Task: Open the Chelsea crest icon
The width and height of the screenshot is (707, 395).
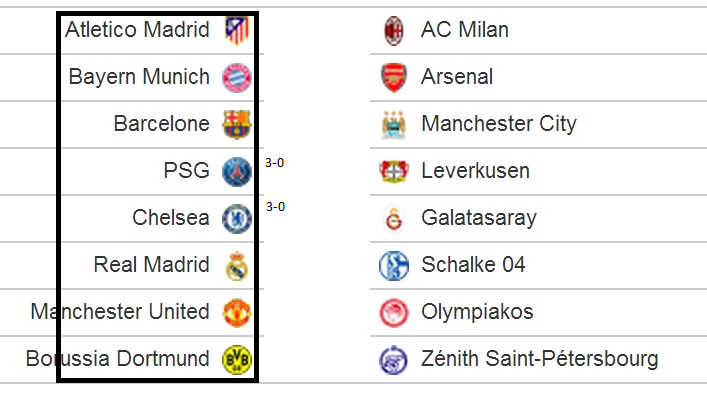Action: click(237, 219)
